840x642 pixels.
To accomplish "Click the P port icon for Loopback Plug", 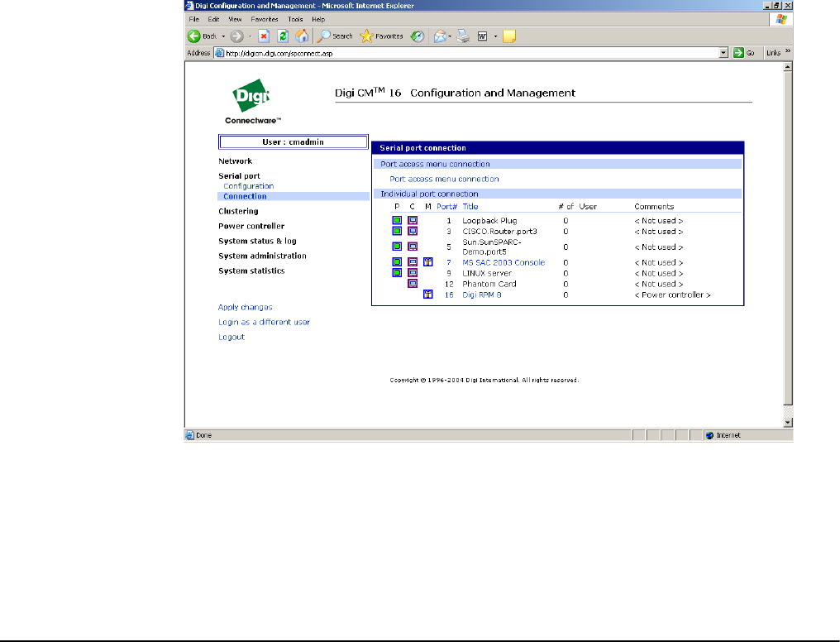I will click(397, 220).
